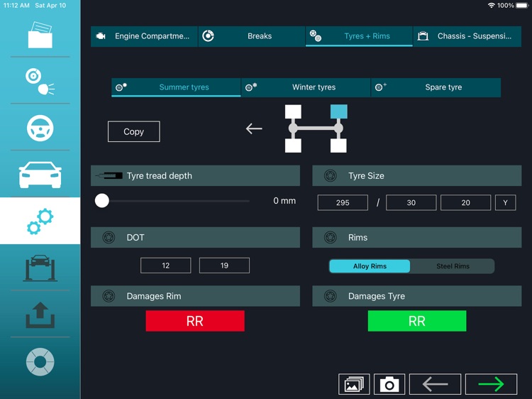
Task: Select the bottom left wheel in diagram
Action: [x=293, y=146]
